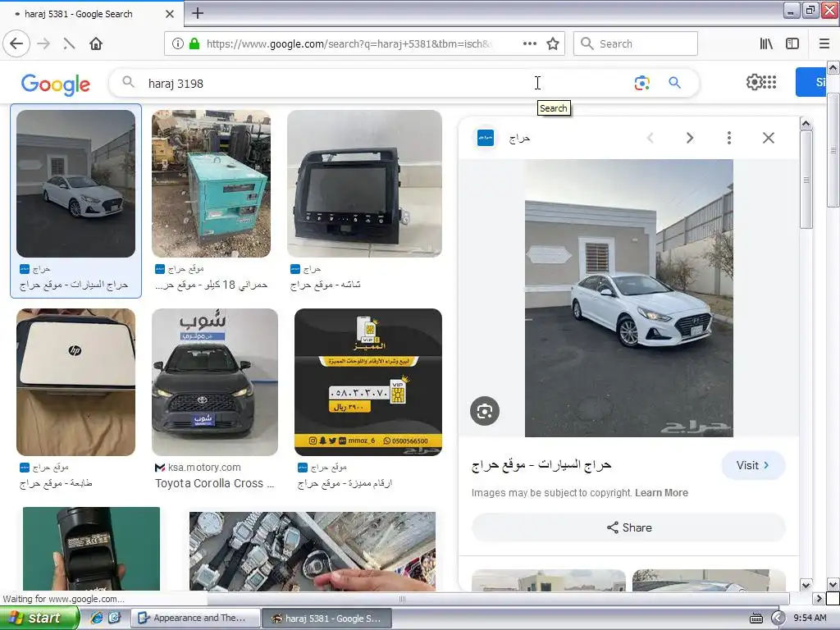840x630 pixels.
Task: Click the blue Sign in button
Action: (810, 82)
